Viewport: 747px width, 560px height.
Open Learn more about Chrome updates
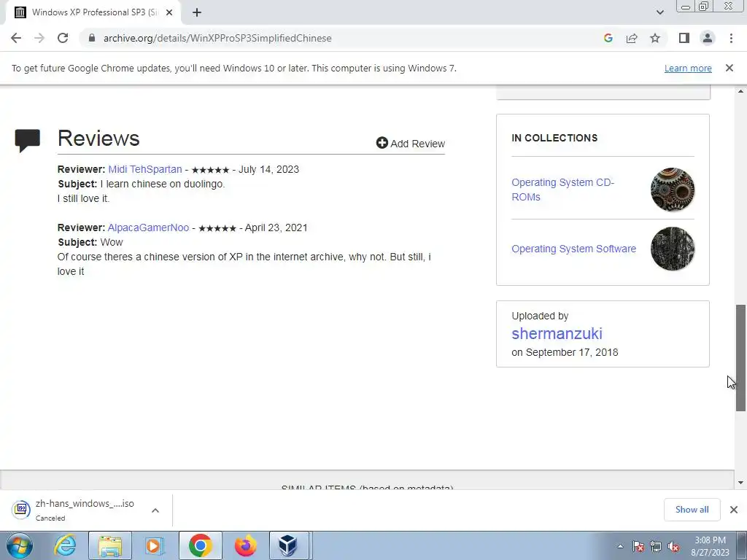pyautogui.click(x=688, y=68)
